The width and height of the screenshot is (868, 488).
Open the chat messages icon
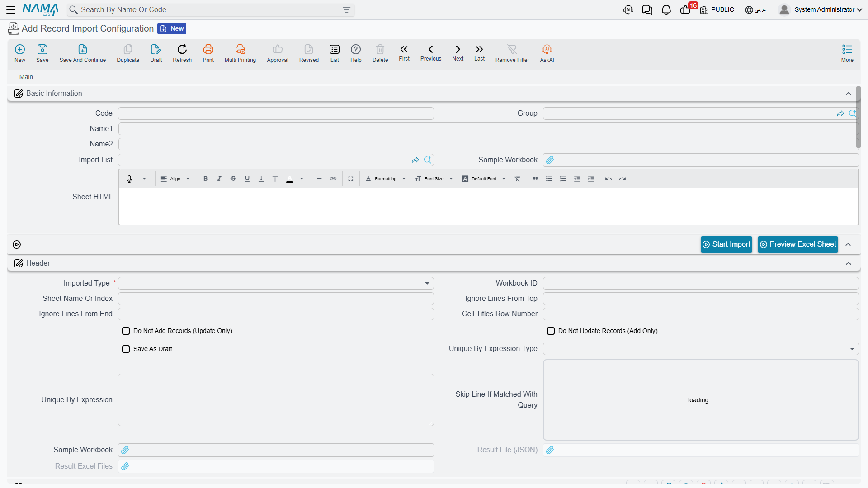pyautogui.click(x=647, y=10)
